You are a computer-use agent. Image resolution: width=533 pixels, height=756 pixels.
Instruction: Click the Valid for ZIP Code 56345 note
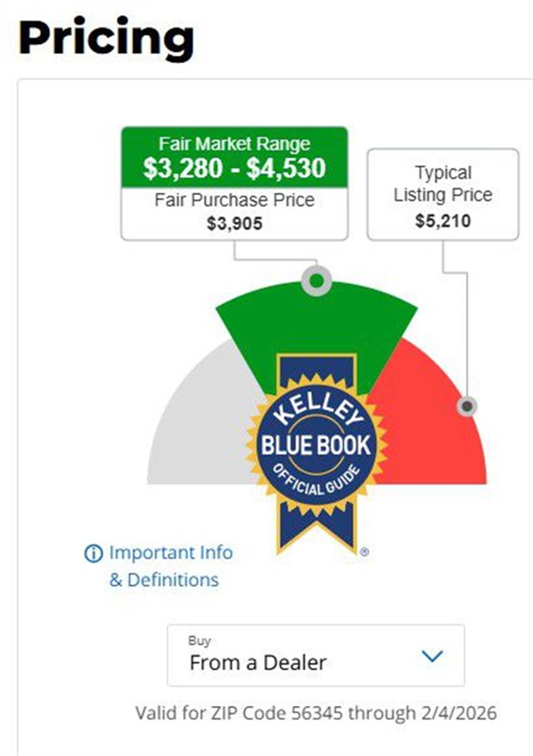(x=316, y=714)
